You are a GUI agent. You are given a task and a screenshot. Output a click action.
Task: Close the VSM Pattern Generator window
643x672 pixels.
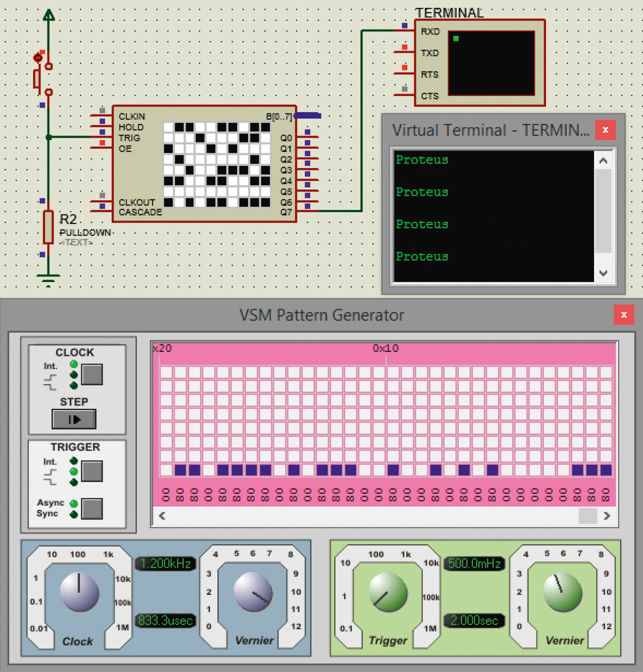coord(624,315)
